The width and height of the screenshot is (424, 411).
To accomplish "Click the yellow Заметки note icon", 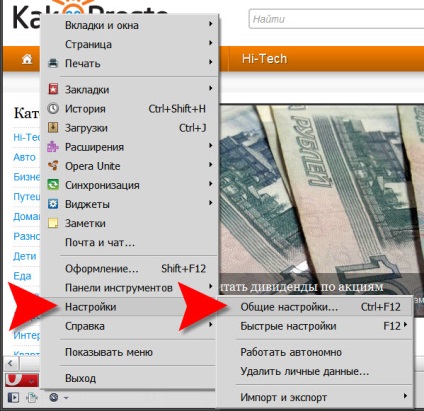I will click(53, 223).
